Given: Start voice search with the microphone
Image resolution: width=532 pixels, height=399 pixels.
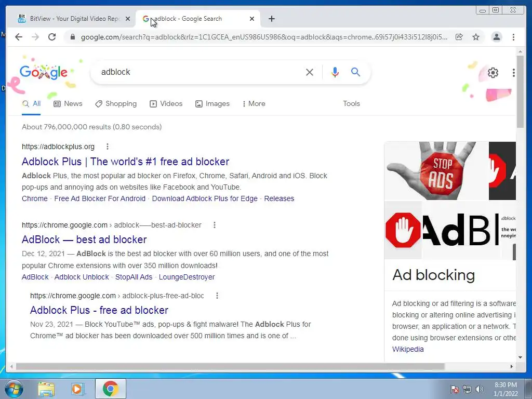Looking at the screenshot, I should [335, 72].
